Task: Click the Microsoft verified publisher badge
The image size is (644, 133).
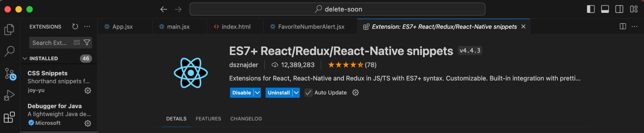Action: [x=31, y=123]
